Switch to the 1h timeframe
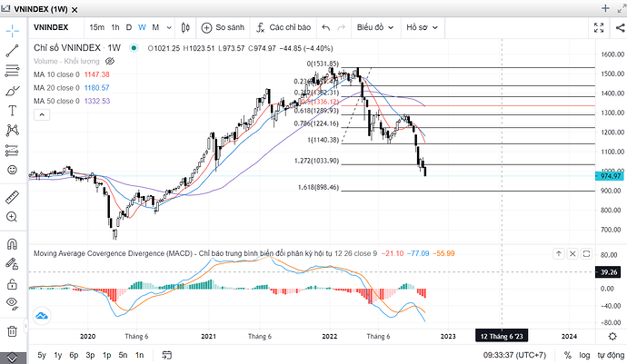The width and height of the screenshot is (627, 364). [115, 27]
